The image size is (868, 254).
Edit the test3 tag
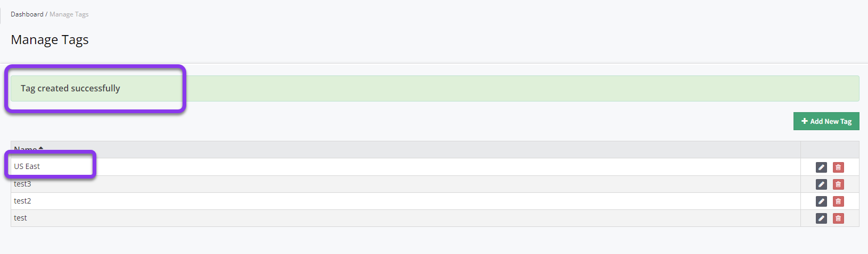[x=821, y=184]
